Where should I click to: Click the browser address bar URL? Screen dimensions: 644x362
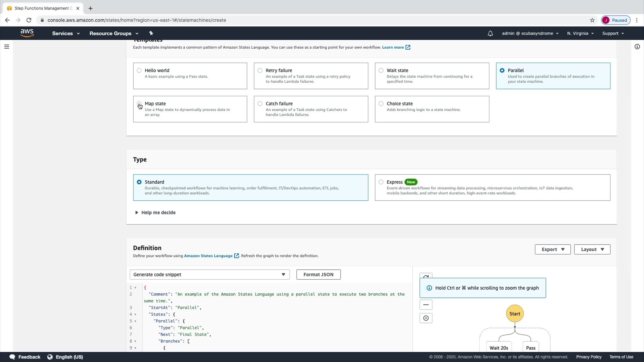(137, 20)
